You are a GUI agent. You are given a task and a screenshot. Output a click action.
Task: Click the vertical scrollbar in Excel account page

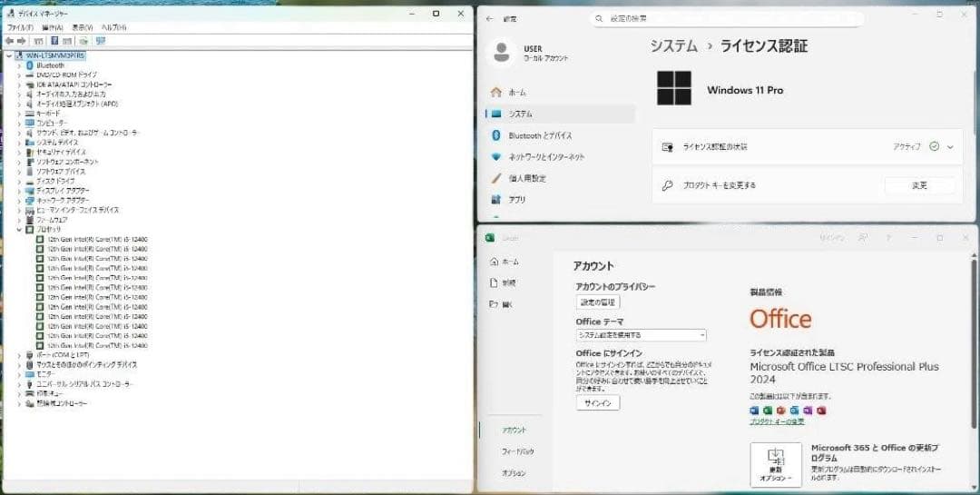(x=973, y=344)
